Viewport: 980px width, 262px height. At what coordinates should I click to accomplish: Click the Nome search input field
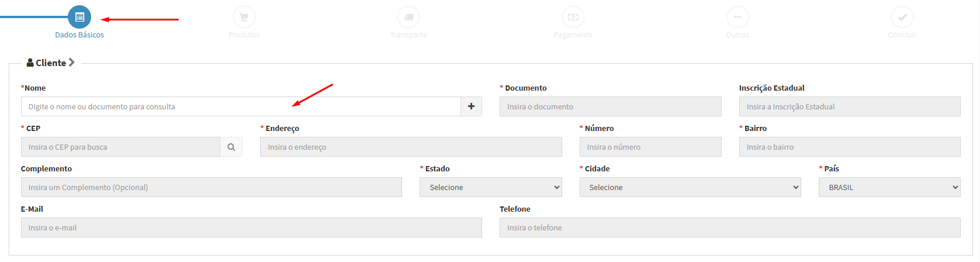241,107
